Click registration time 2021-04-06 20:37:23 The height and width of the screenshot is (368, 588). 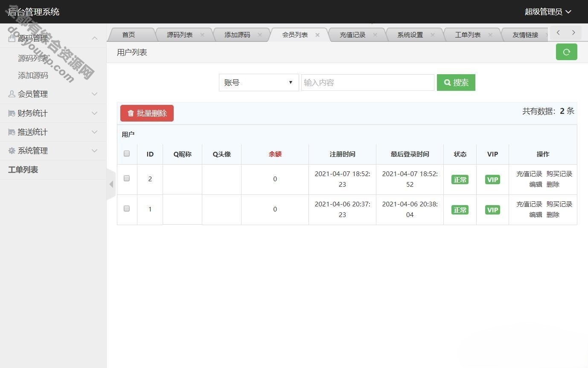click(x=342, y=209)
